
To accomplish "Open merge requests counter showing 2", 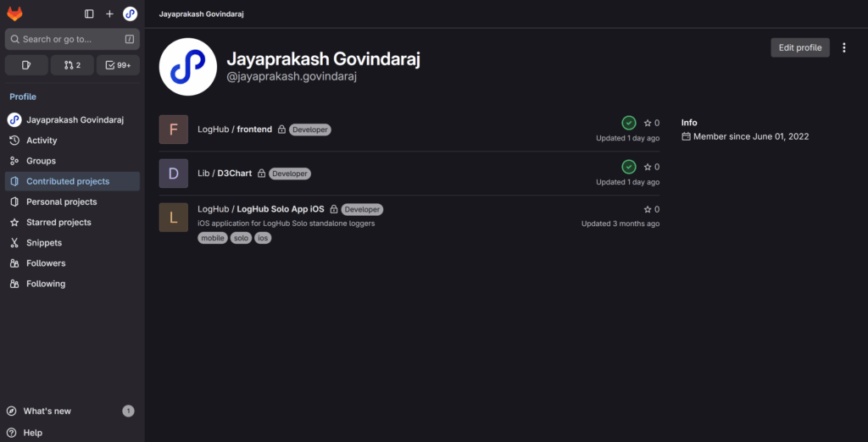I will (72, 65).
